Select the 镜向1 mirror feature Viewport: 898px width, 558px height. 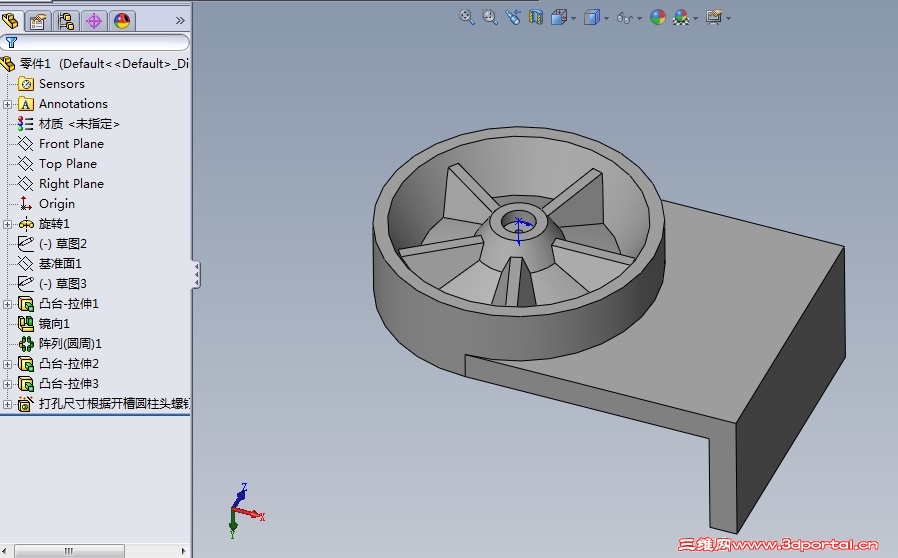pos(54,324)
